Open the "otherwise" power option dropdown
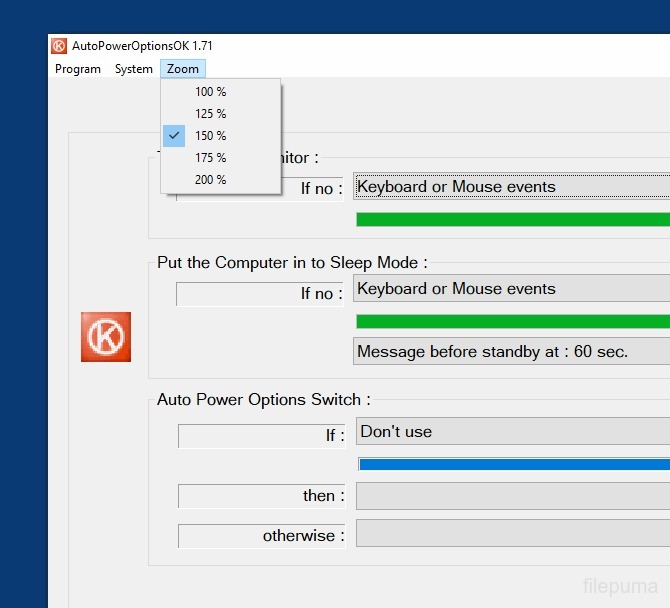 coord(512,534)
